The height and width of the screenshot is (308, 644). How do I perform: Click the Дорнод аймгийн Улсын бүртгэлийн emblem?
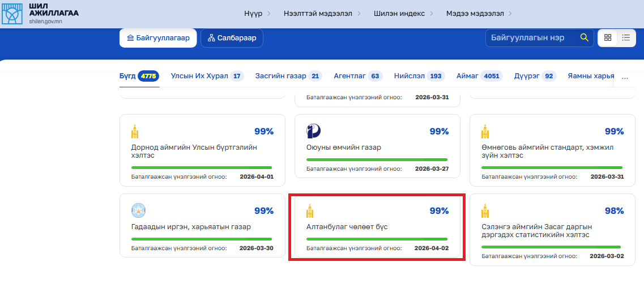pyautogui.click(x=135, y=132)
